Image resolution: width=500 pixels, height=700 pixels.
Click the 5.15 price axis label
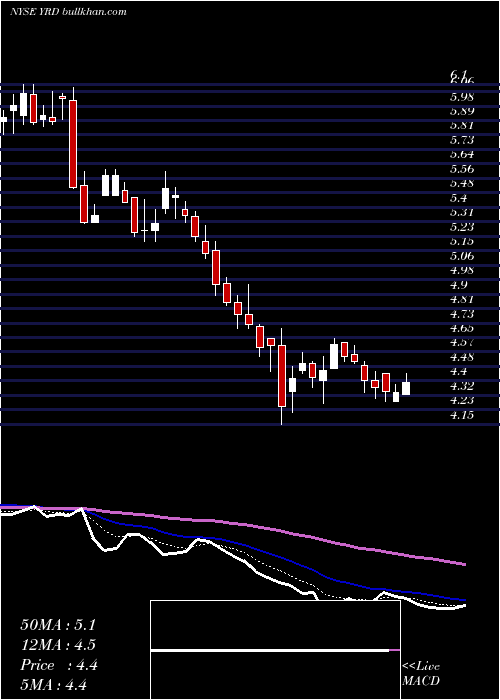pyautogui.click(x=462, y=241)
